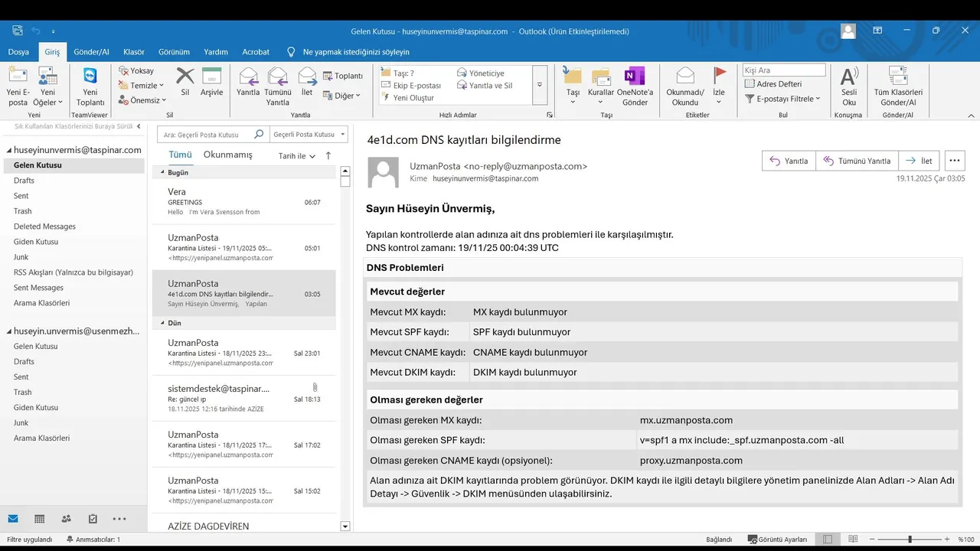
Task: Open Vera GREETINGS email
Action: (x=244, y=201)
